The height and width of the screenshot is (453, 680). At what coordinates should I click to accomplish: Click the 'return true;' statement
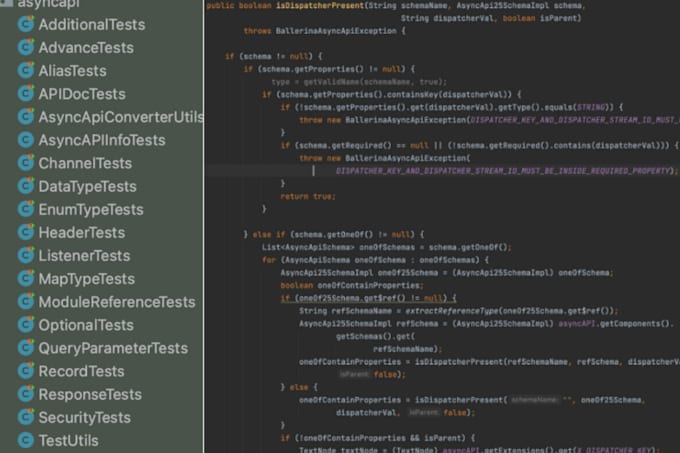308,196
